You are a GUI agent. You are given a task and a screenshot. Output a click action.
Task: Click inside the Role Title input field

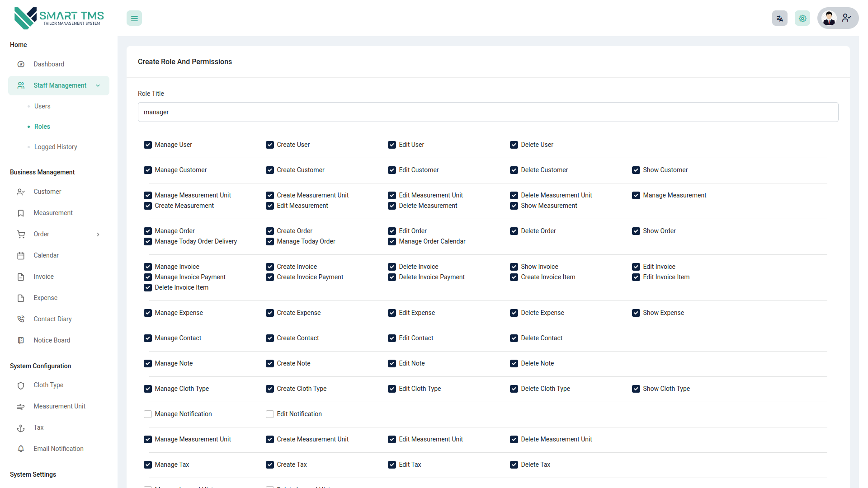click(488, 112)
